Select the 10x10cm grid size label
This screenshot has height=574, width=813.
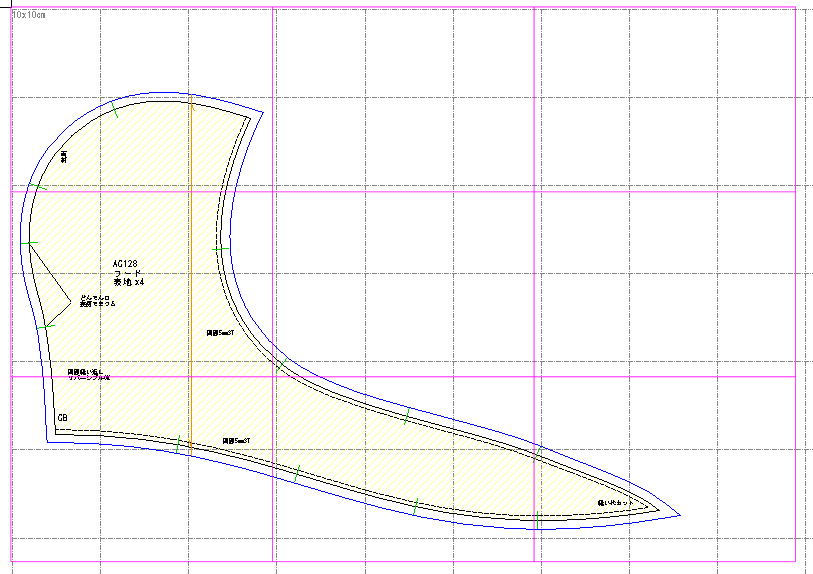pyautogui.click(x=29, y=15)
